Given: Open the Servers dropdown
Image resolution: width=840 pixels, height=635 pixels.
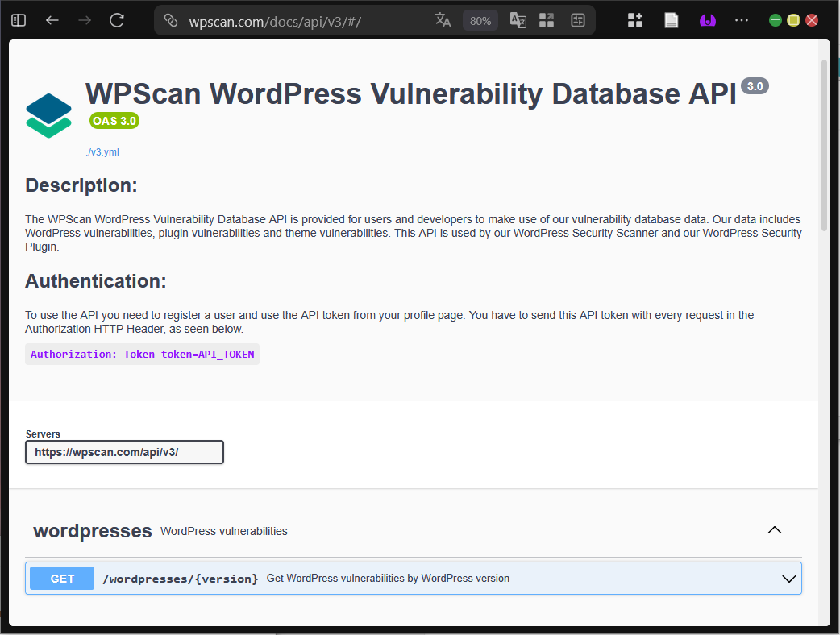Looking at the screenshot, I should (x=124, y=452).
